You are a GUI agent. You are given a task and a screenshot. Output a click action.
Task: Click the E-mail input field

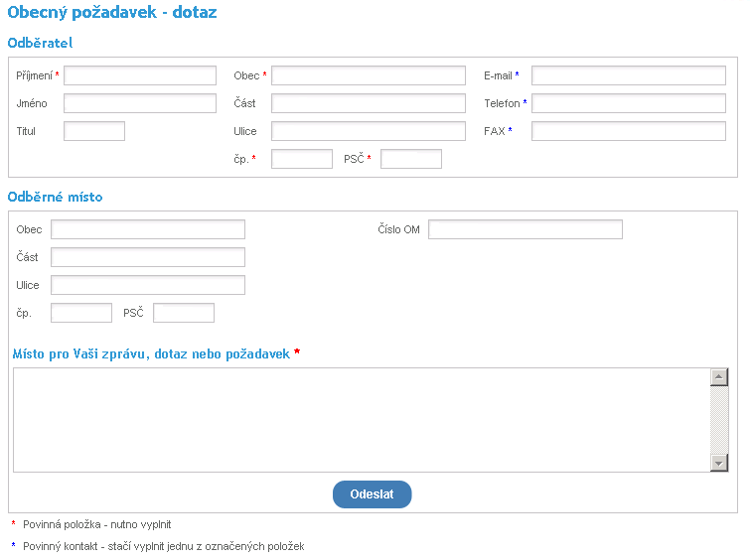628,75
